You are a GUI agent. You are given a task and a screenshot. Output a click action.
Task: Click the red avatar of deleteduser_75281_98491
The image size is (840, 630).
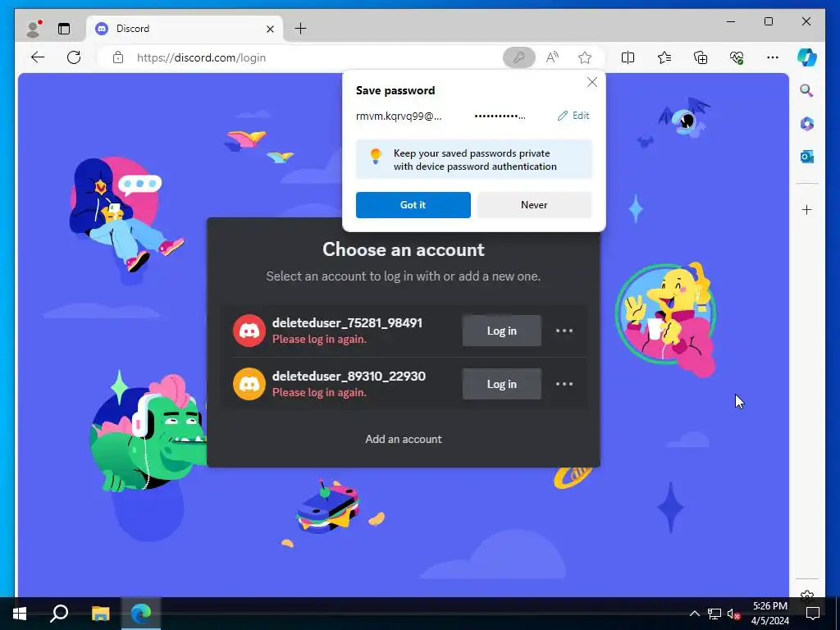(x=249, y=331)
